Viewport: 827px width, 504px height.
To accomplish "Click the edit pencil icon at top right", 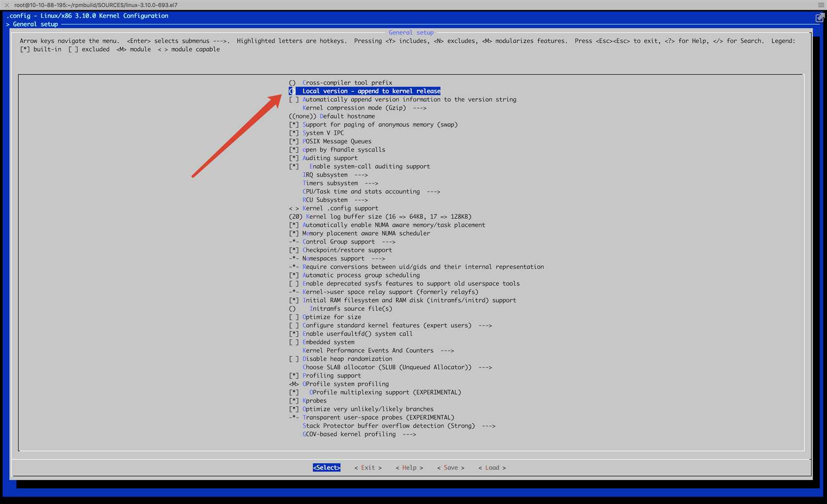I will [820, 18].
